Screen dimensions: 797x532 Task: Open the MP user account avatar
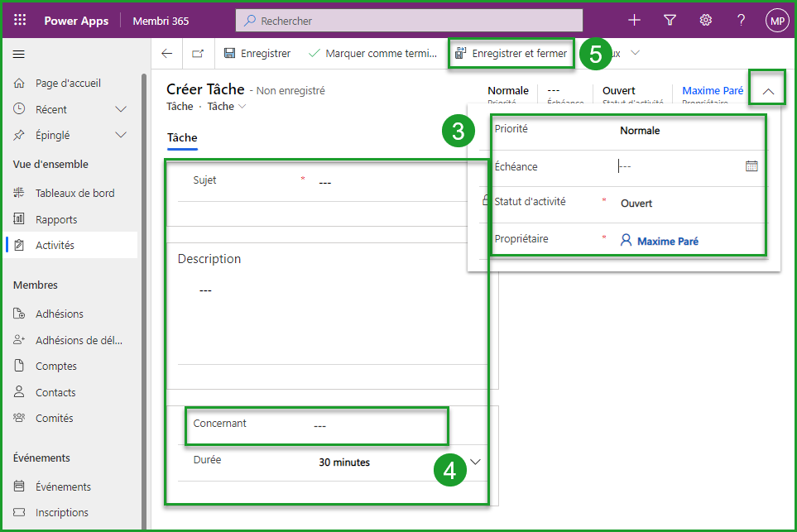[x=776, y=22]
